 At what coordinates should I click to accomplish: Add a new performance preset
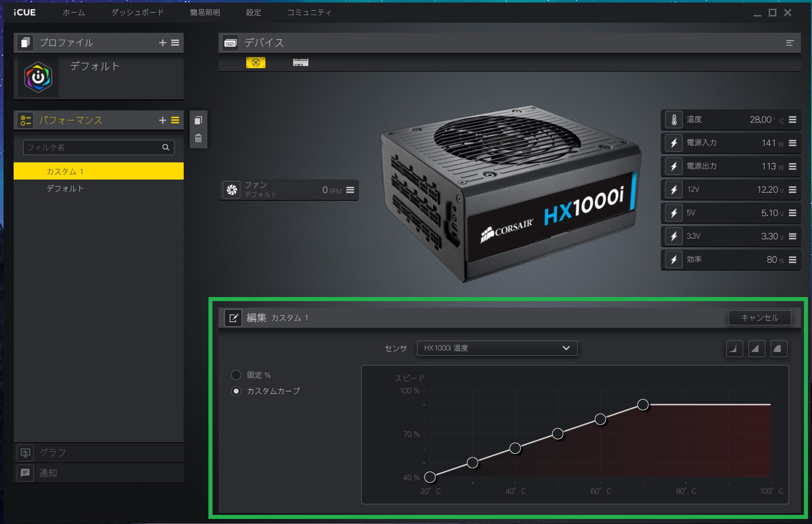(163, 120)
